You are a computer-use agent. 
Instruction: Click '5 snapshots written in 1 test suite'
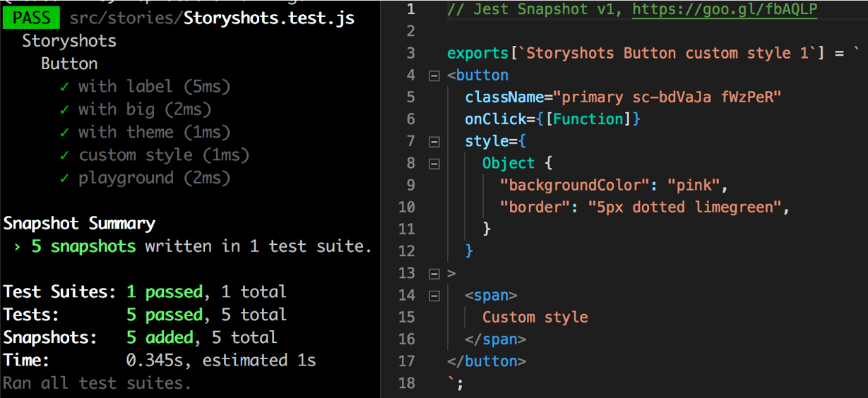(192, 246)
